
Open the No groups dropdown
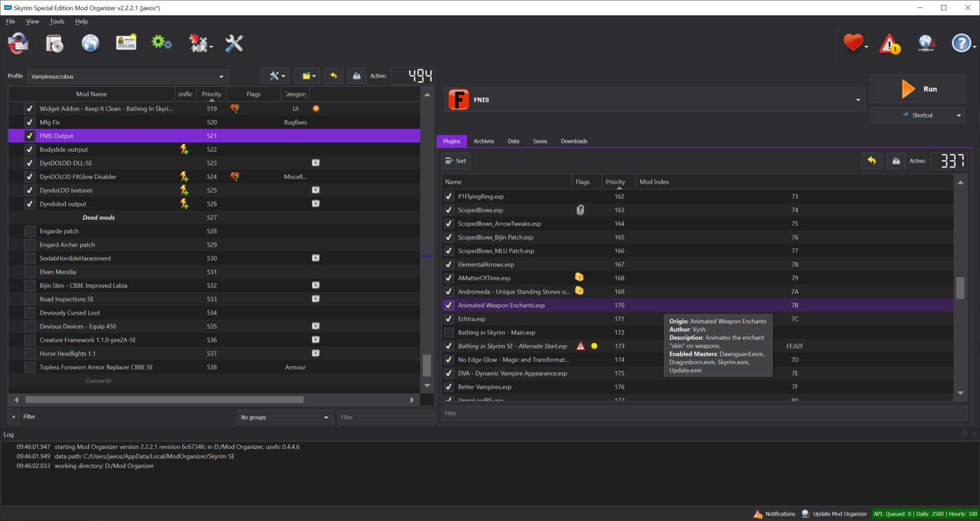tap(285, 417)
